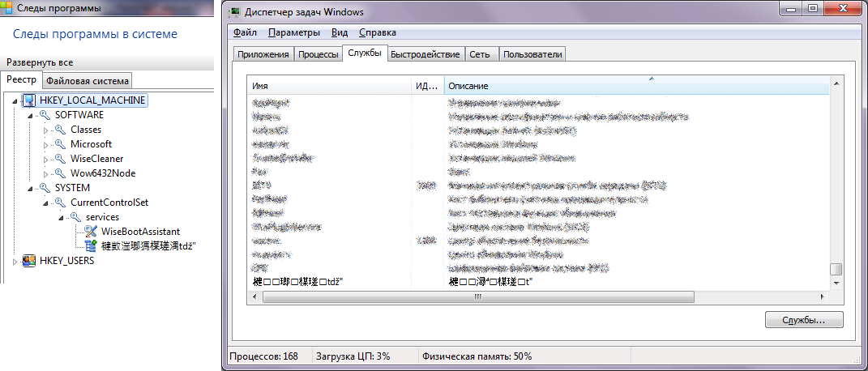Click the SYSTEM registry key icon
868x371 pixels.
tap(45, 187)
